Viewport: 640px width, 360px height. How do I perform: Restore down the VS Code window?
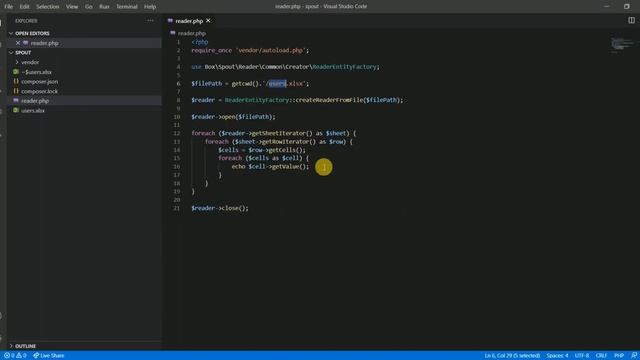[627, 7]
